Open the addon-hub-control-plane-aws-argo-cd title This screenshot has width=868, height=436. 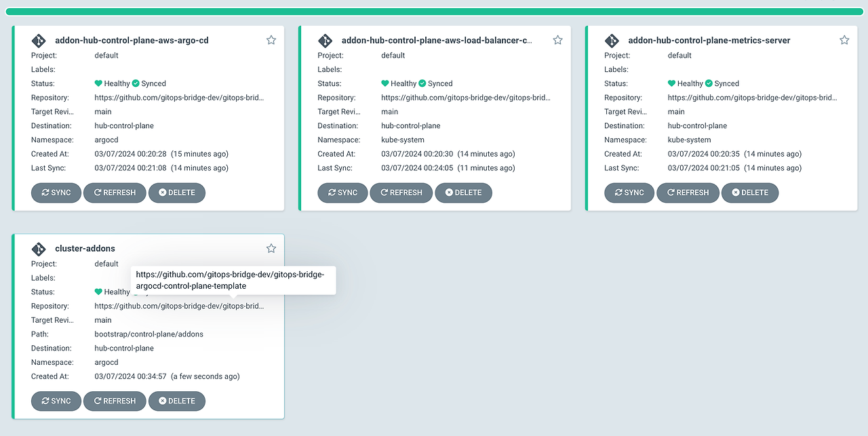[132, 41]
